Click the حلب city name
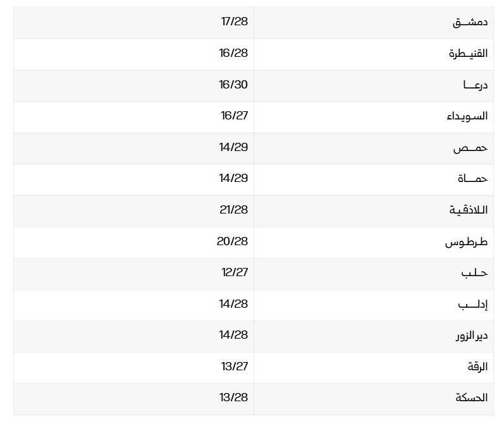The image size is (504, 424). point(474,272)
